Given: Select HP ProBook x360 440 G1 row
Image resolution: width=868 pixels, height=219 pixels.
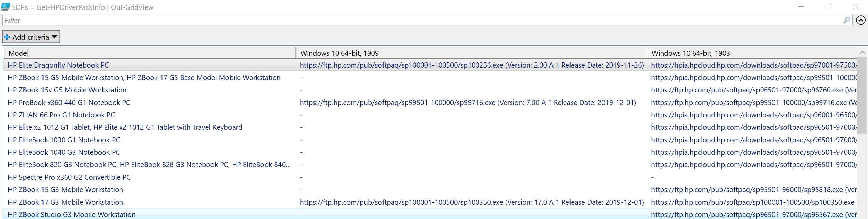Looking at the screenshot, I should point(69,103).
